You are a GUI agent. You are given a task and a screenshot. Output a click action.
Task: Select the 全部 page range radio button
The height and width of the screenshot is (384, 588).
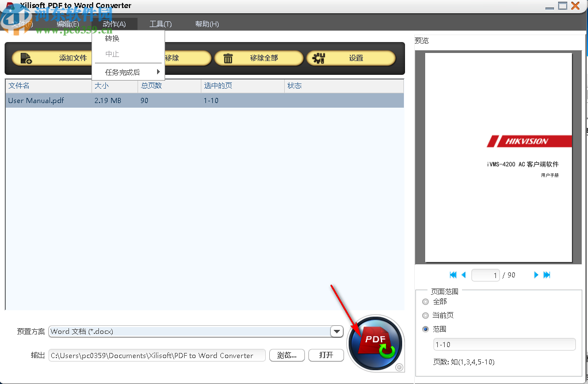(425, 301)
